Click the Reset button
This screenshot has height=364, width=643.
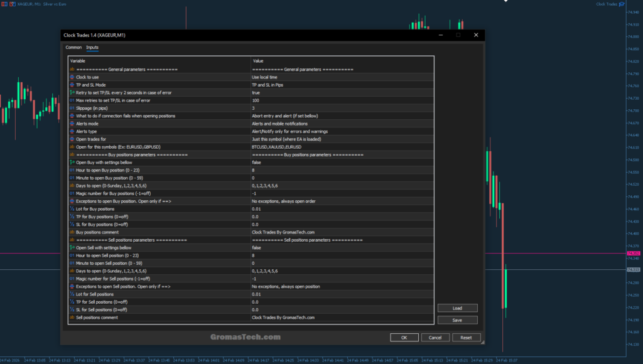point(466,338)
